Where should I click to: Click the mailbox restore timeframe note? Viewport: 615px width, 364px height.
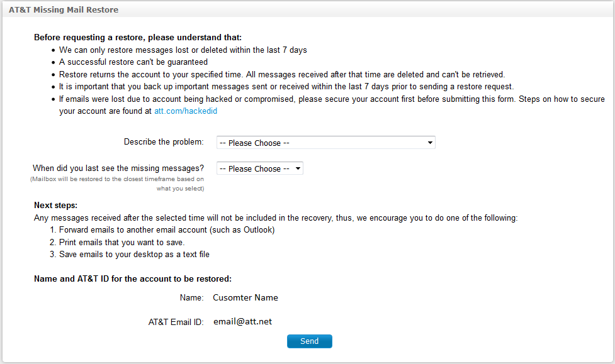coord(117,184)
